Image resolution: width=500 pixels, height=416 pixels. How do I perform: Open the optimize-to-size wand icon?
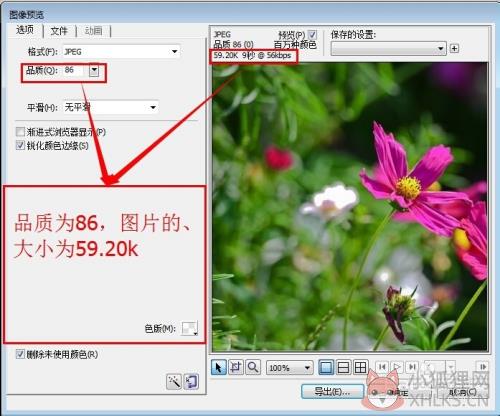[174, 381]
